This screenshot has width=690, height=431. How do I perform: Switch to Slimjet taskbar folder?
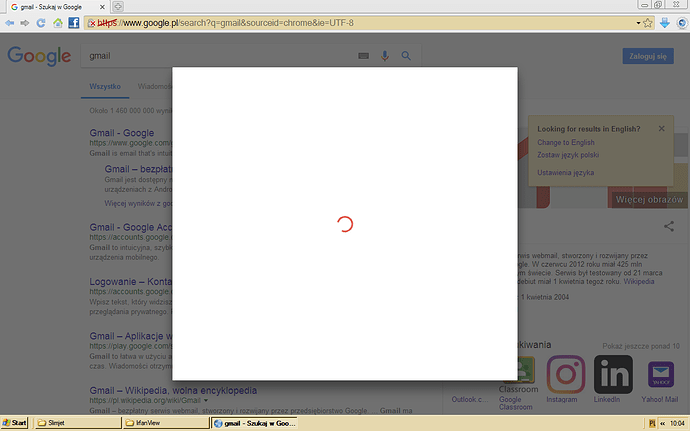77,423
